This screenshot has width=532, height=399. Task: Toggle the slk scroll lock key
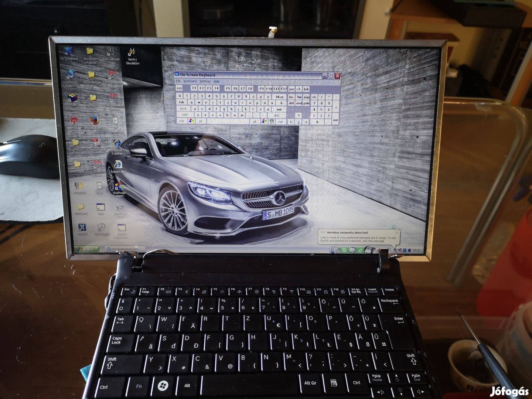(x=299, y=89)
